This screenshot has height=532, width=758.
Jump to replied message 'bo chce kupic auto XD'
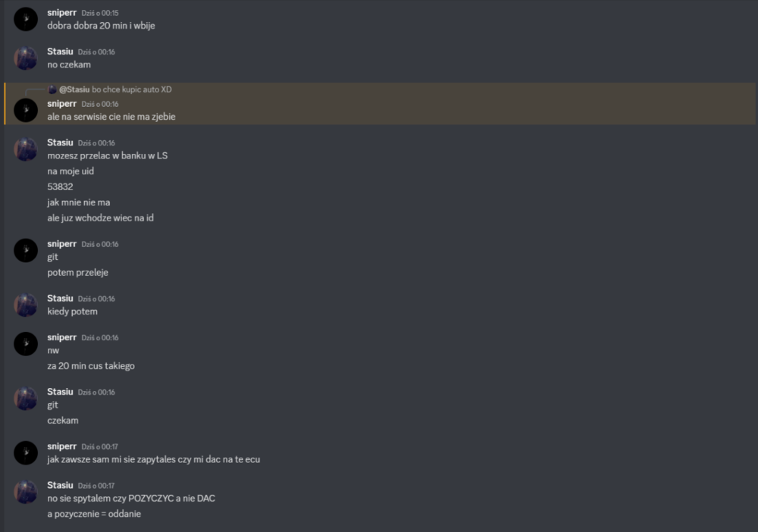(131, 89)
